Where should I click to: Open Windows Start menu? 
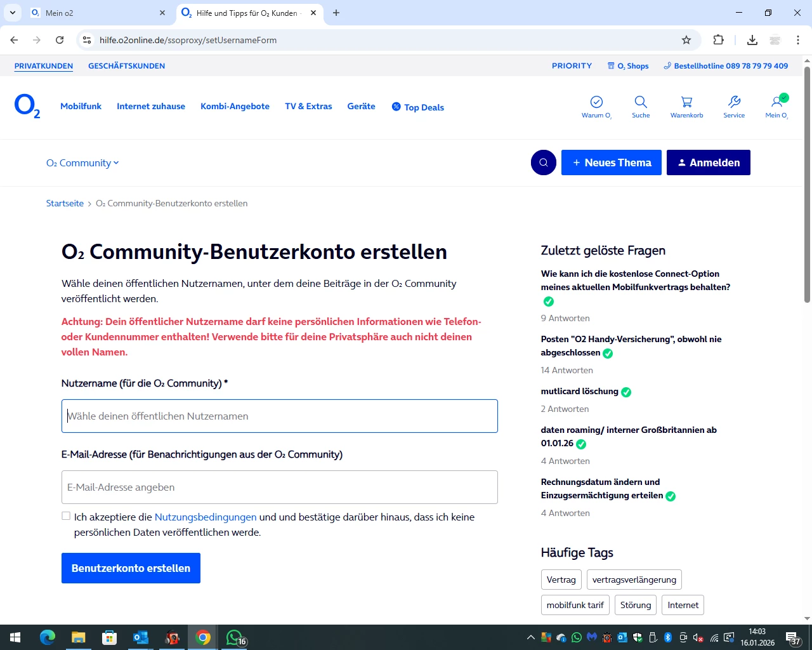tap(15, 637)
